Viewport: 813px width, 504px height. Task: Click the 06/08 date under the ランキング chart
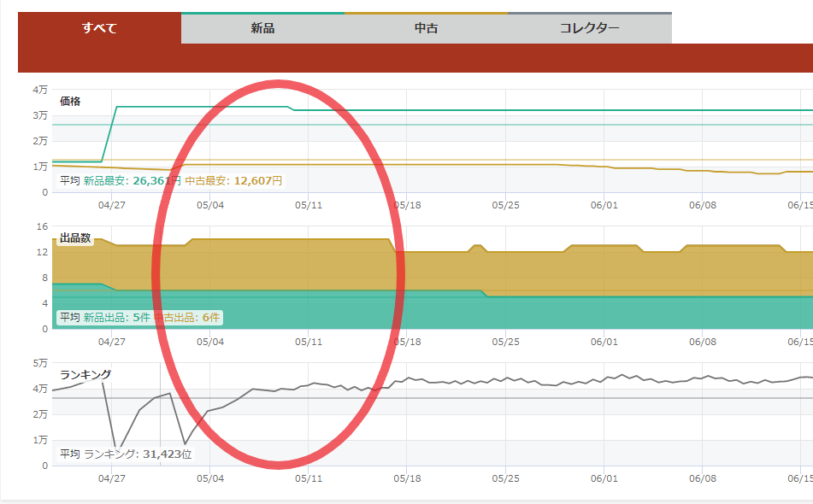click(x=702, y=478)
